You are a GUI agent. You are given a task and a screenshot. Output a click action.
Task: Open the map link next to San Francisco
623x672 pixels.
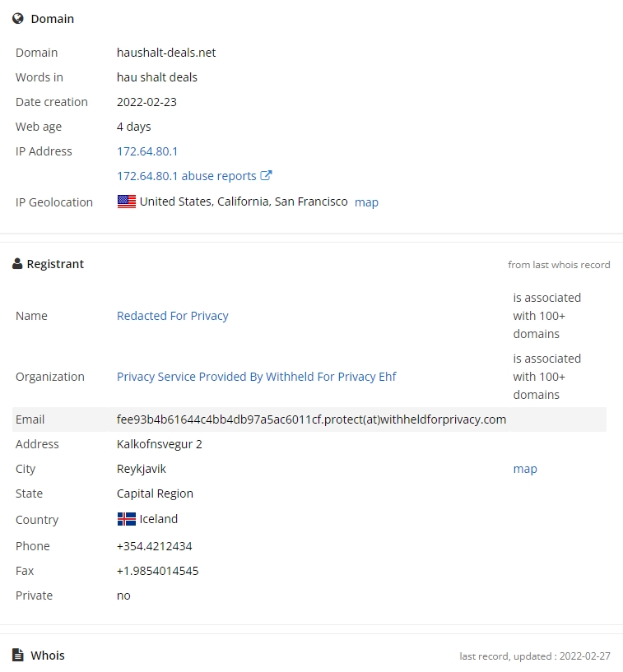(366, 202)
